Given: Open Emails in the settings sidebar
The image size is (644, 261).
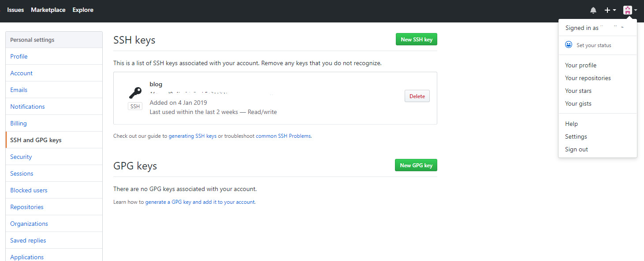Looking at the screenshot, I should tap(19, 90).
